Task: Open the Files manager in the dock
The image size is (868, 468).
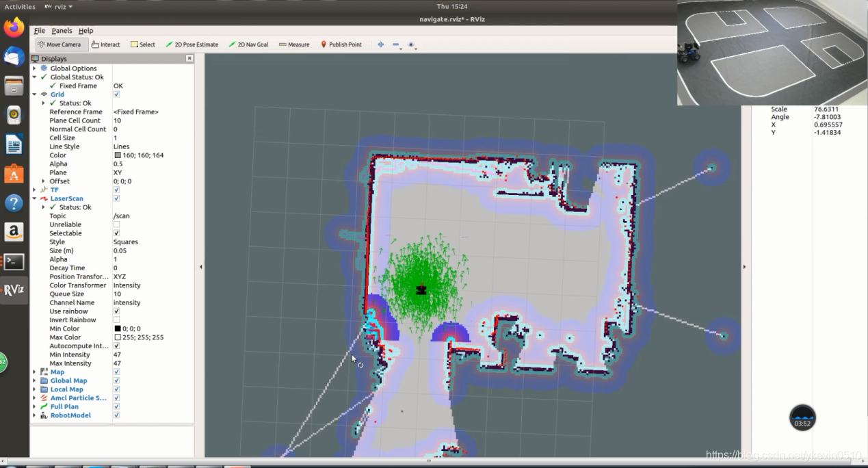Action: (14, 86)
